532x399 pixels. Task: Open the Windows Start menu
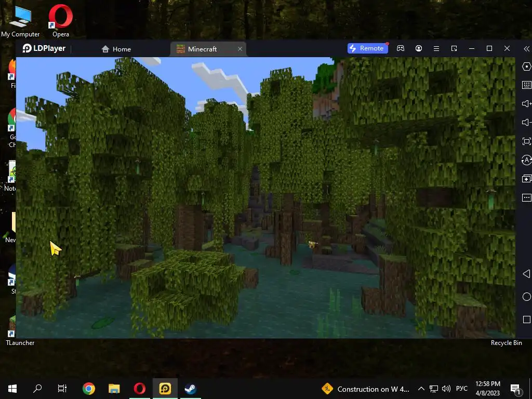[12, 389]
